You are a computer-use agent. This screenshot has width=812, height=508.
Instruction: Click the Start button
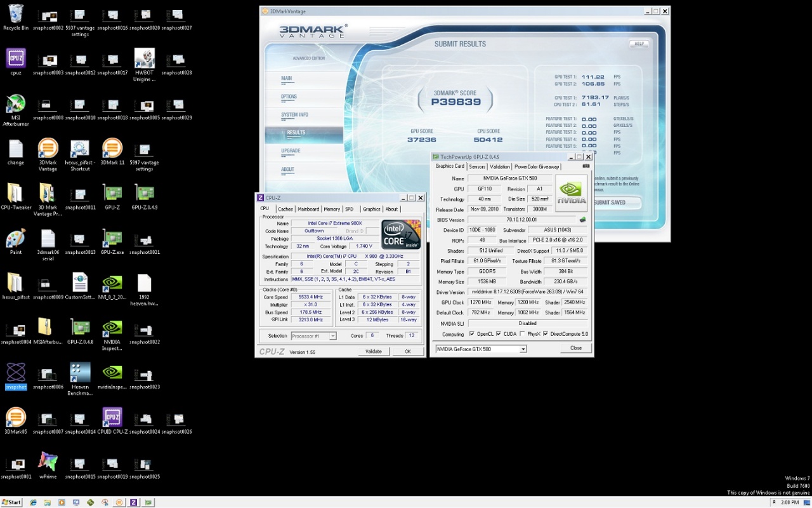pyautogui.click(x=11, y=502)
